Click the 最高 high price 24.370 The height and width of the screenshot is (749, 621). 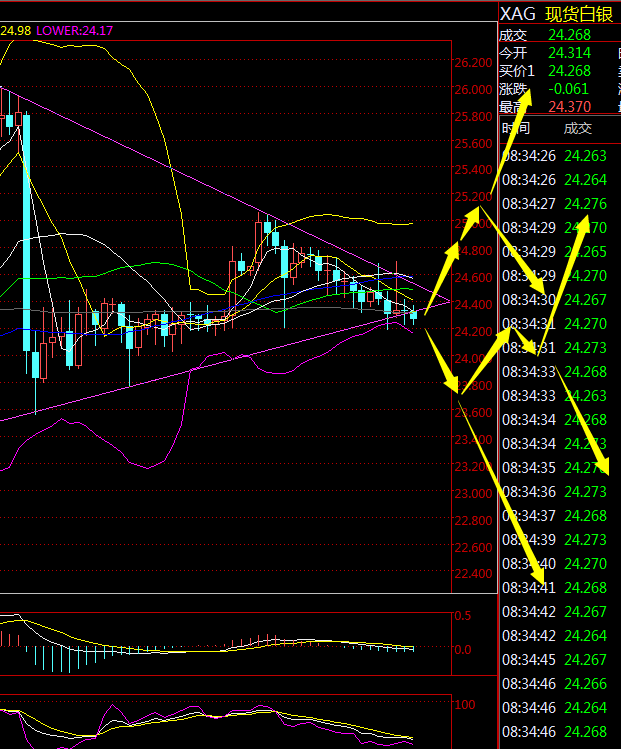point(568,107)
